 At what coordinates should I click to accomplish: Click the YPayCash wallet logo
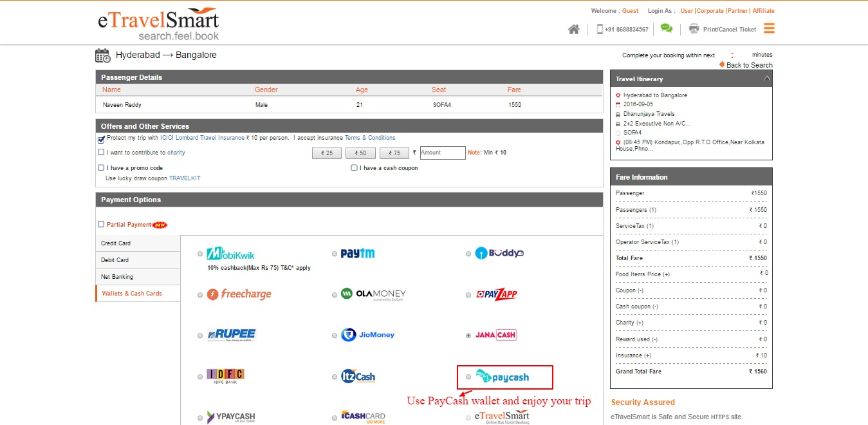(231, 417)
